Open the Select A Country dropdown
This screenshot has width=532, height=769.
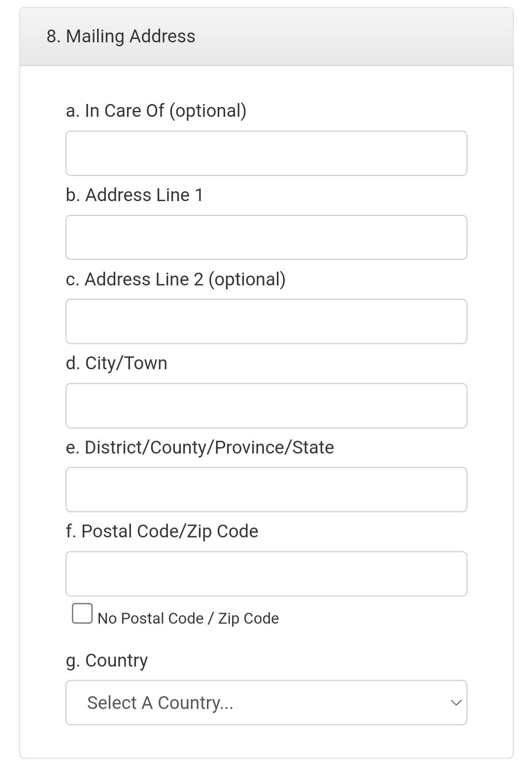pos(266,702)
